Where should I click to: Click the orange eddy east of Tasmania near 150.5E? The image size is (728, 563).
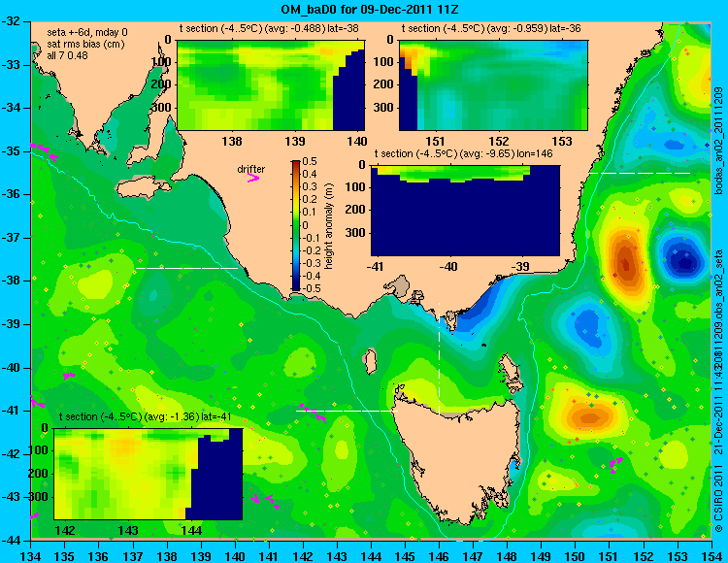tap(589, 415)
